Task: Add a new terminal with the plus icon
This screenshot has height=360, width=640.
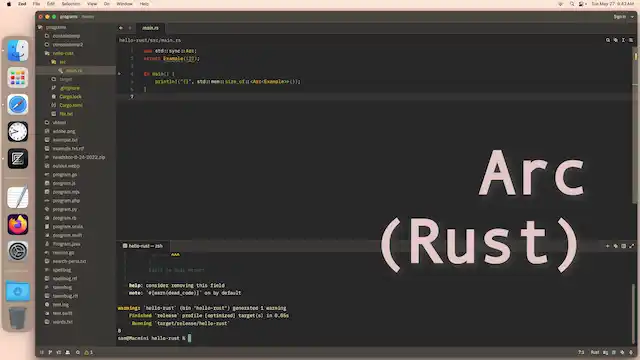Action: pyautogui.click(x=607, y=246)
